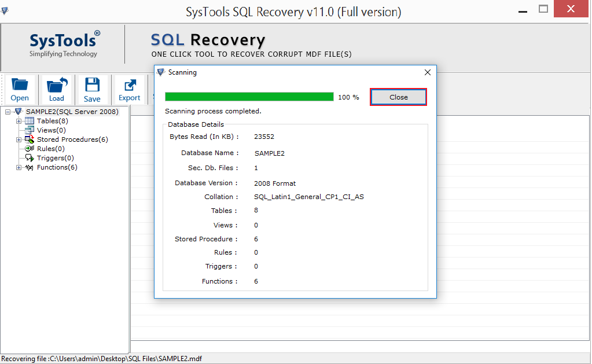
Task: Select SAMPLE2(SQL Server 2008) in tree
Action: (x=72, y=112)
